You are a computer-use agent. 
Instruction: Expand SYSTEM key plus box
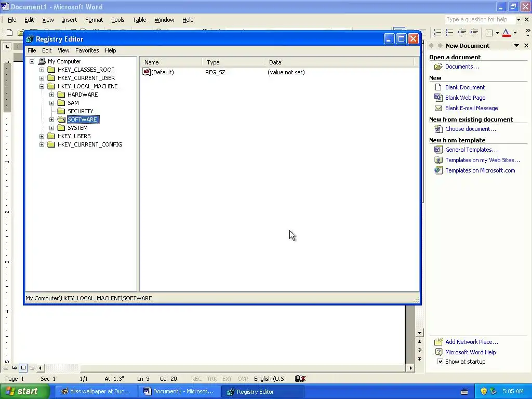51,128
